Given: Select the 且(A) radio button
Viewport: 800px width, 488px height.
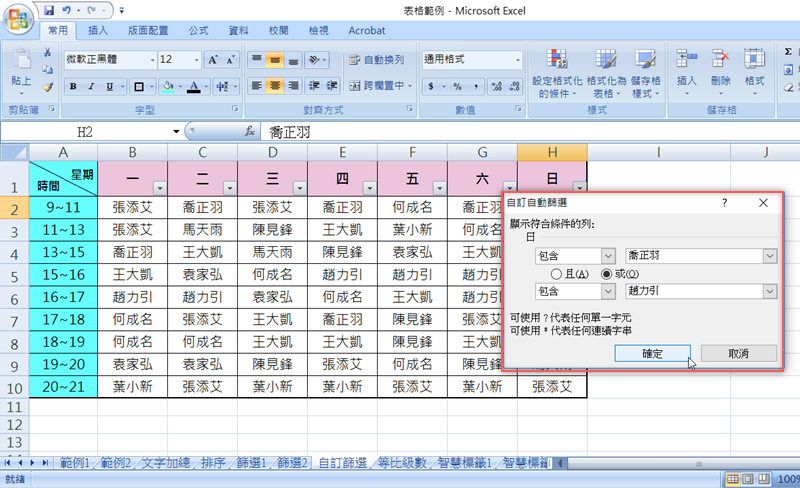Looking at the screenshot, I should click(556, 273).
